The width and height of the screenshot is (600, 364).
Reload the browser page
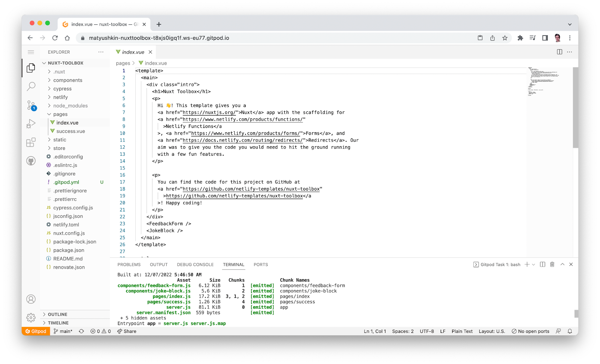[55, 38]
